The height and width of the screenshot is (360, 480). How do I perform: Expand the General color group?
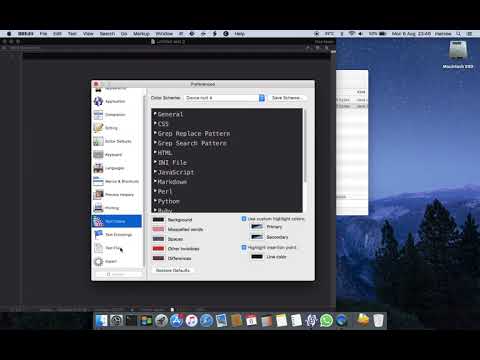155,114
